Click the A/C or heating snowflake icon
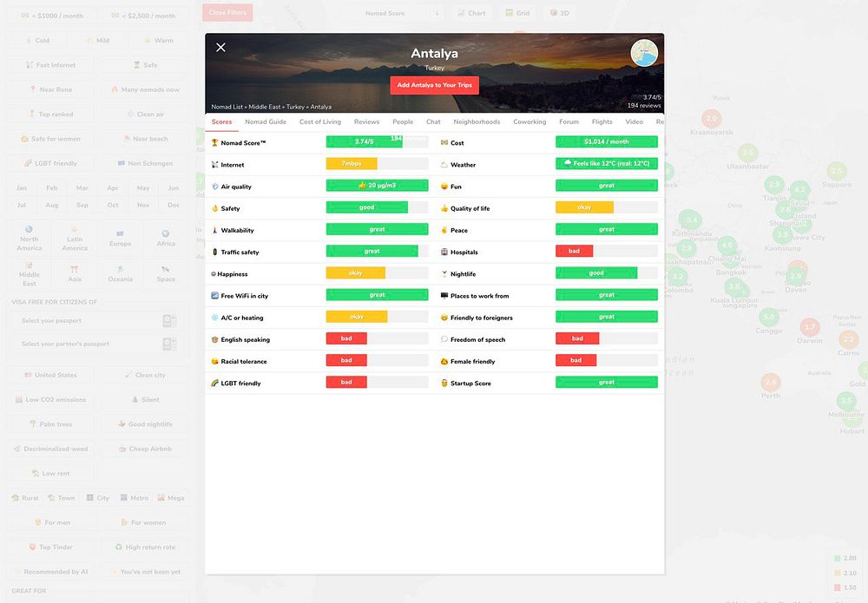Viewport: 868px width, 603px height. [x=214, y=318]
